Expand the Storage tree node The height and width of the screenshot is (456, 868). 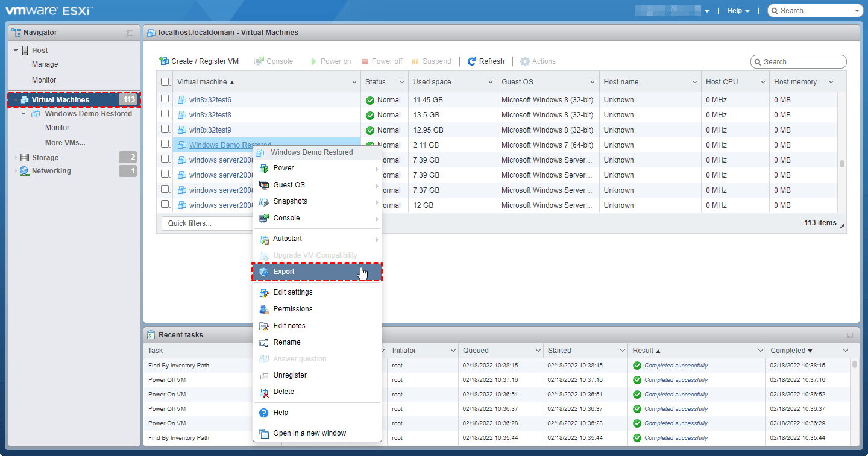coord(16,158)
